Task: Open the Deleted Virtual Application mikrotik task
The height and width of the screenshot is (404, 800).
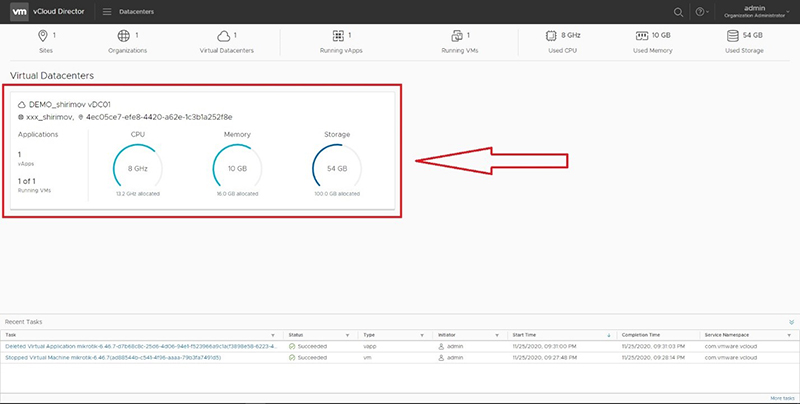Action: click(141, 346)
